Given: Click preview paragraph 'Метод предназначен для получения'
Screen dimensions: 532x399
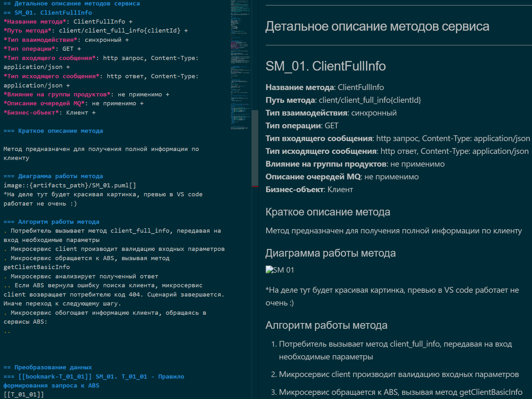Looking at the screenshot, I should coord(394,231).
